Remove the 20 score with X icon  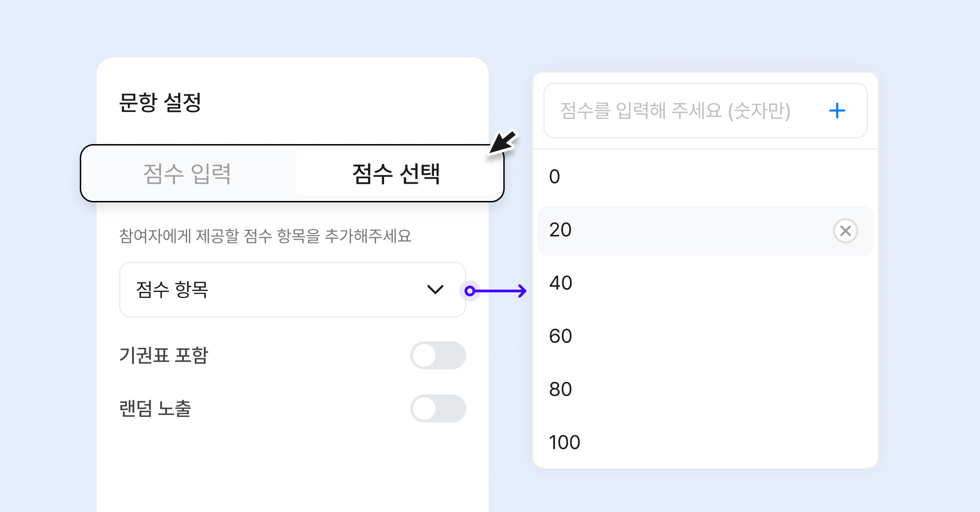point(845,231)
